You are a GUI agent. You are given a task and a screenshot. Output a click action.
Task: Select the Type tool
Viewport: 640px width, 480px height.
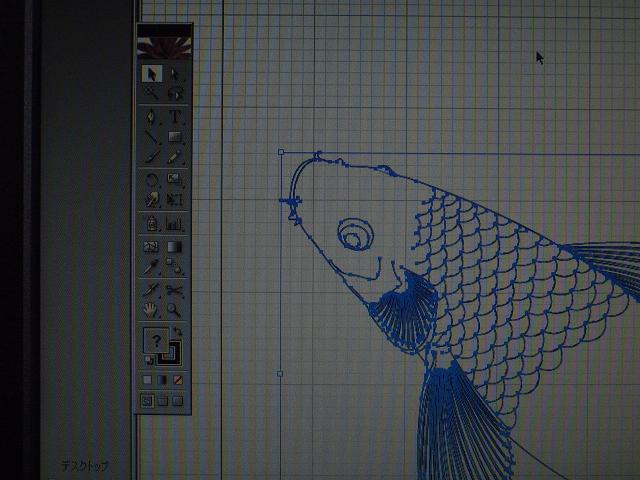pyautogui.click(x=175, y=117)
